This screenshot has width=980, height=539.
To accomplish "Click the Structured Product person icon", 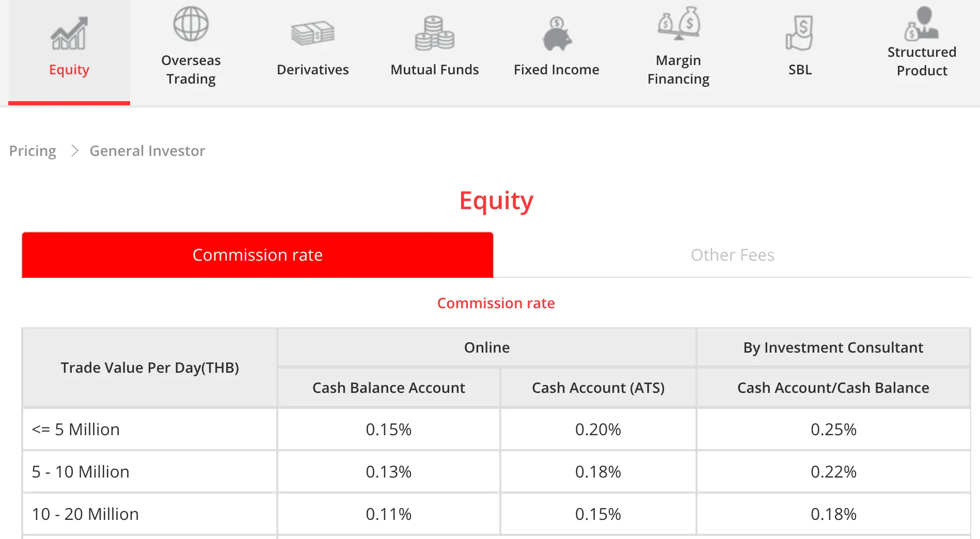I will click(922, 23).
